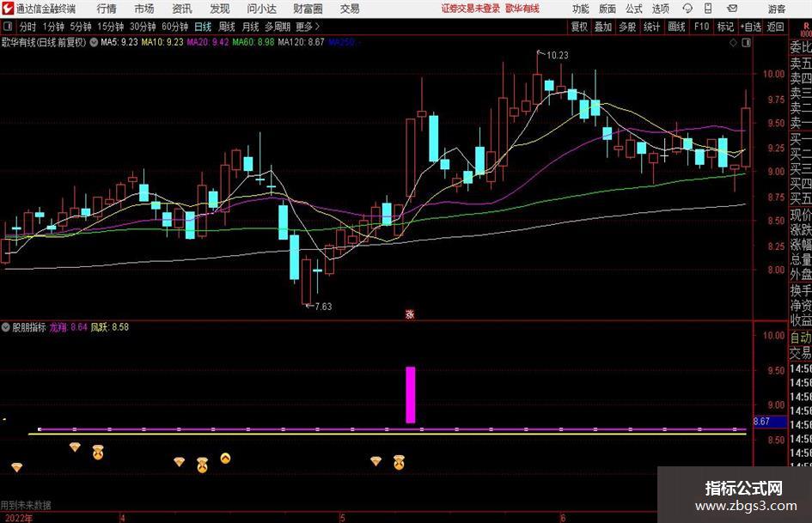Click the 叠加 overlay button
The height and width of the screenshot is (523, 812).
[x=603, y=27]
